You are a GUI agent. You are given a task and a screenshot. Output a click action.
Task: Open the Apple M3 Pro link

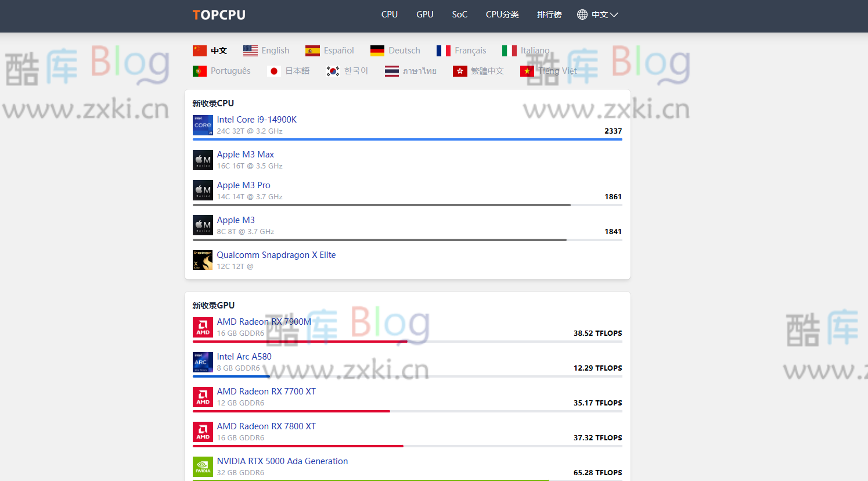pyautogui.click(x=243, y=185)
